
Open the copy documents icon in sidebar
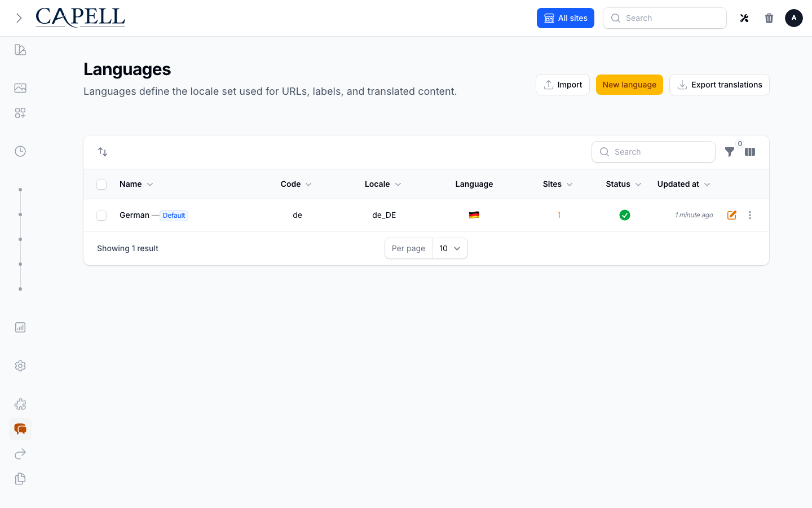(x=20, y=479)
